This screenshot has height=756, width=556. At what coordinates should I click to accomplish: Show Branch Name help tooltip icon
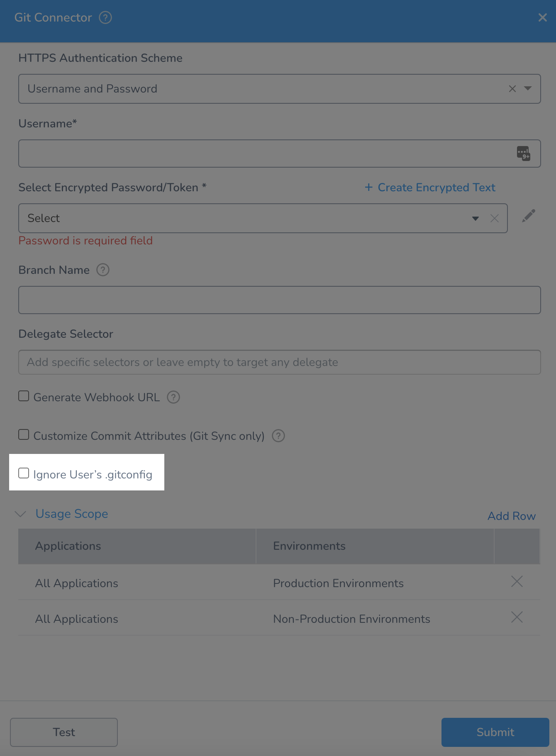(x=103, y=270)
